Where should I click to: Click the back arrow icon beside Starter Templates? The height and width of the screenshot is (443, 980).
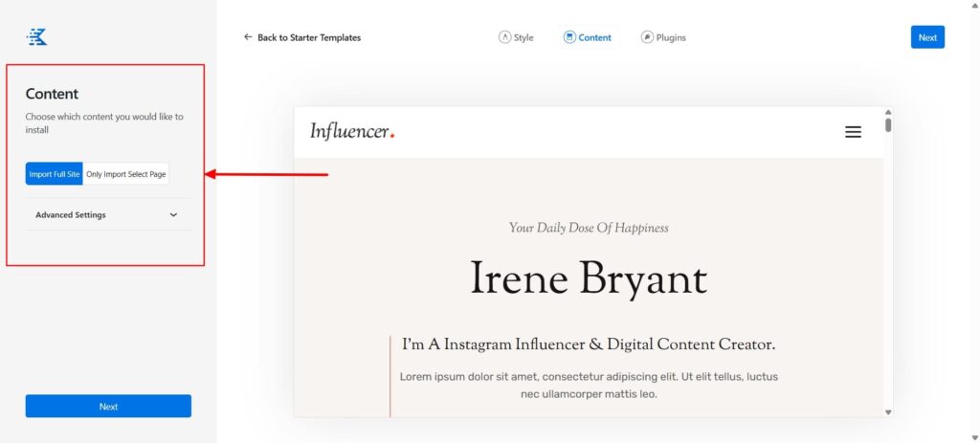click(x=248, y=37)
